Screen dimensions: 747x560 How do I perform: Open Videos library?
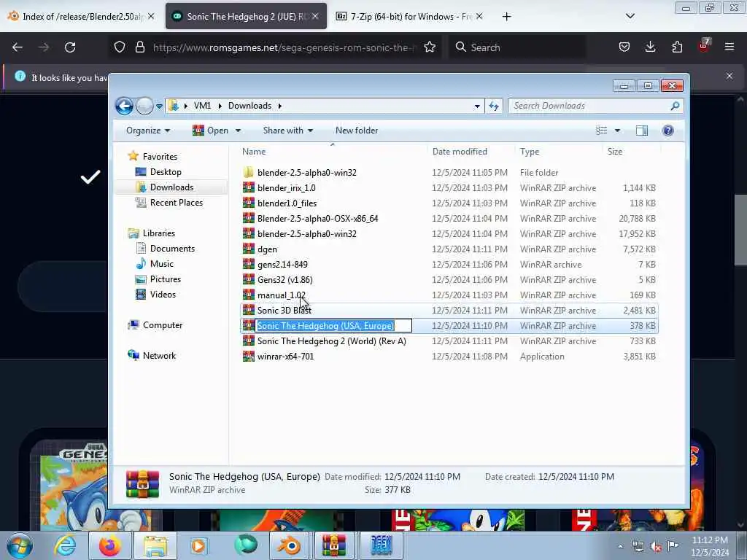163,295
